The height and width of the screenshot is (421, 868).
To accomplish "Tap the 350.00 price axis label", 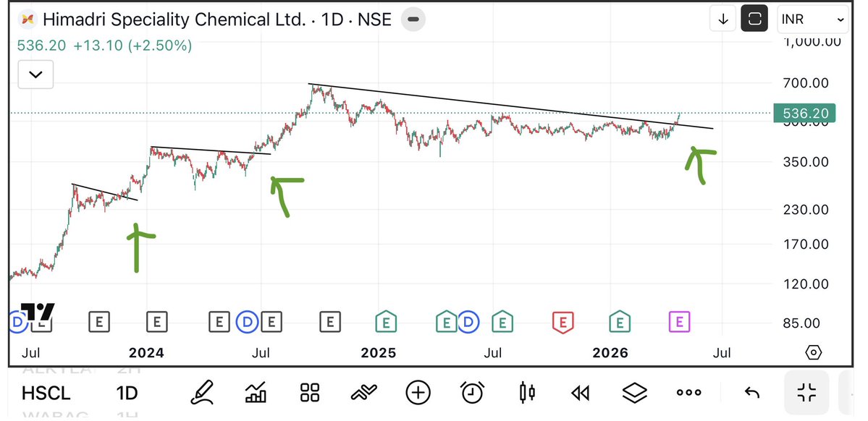I will (806, 162).
